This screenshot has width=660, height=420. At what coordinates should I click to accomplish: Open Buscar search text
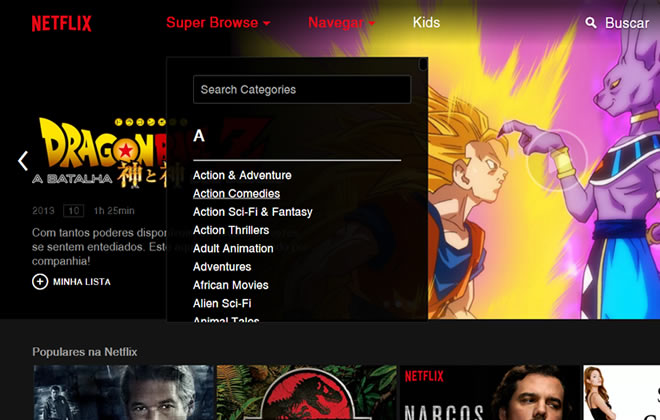coord(627,23)
